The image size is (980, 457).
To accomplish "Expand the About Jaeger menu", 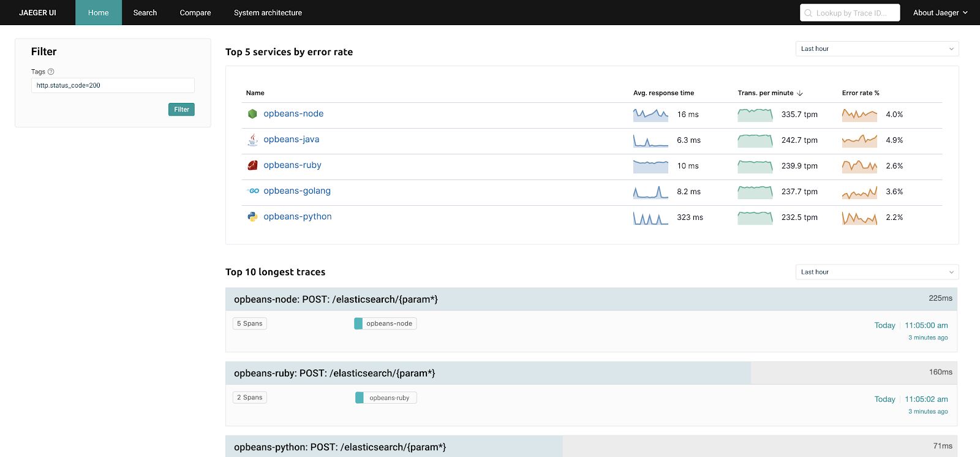I will pos(940,13).
